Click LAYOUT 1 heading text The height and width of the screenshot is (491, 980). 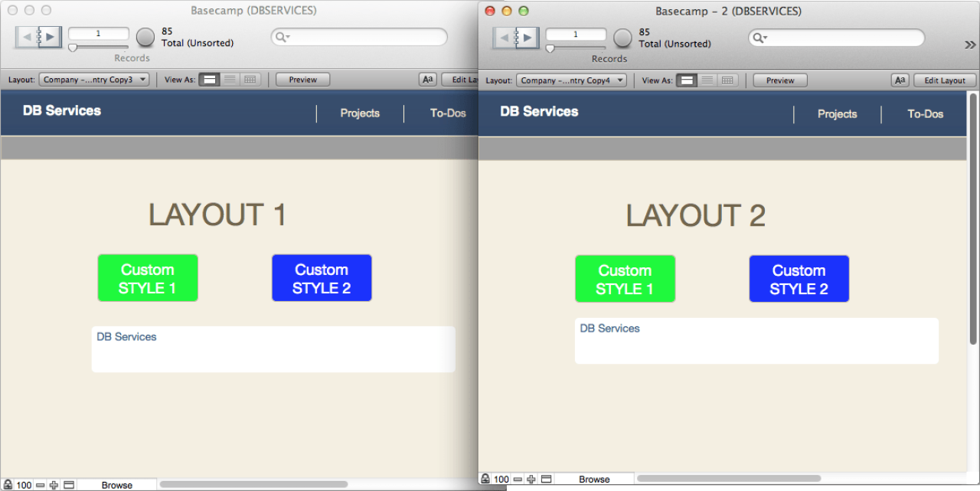[217, 214]
